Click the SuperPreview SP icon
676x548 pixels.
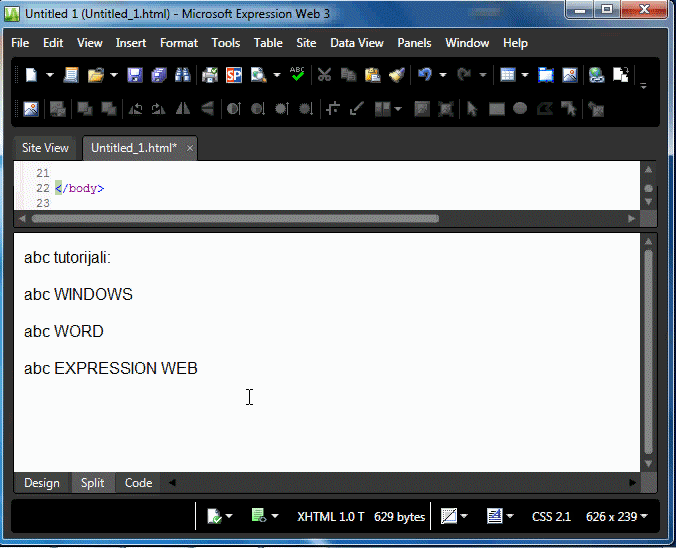point(234,75)
